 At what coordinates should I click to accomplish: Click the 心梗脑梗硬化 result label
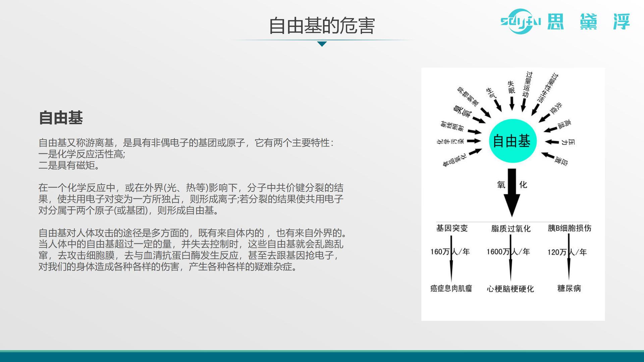click(x=510, y=289)
